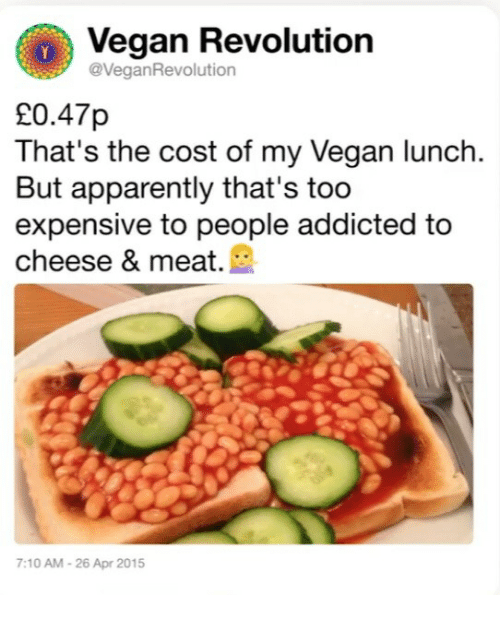This screenshot has width=500, height=617.
Task: Click the cucumber slice on right toast
Action: pyautogui.click(x=313, y=471)
